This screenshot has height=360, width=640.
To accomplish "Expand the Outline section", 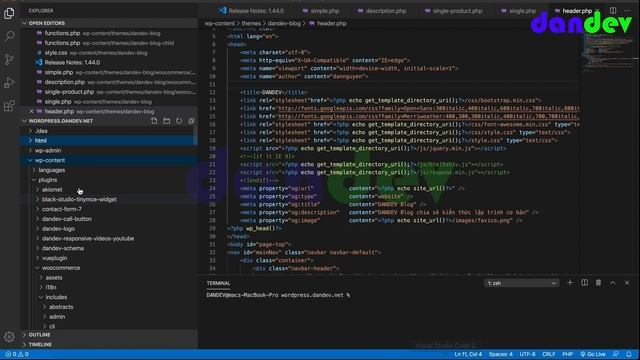I will (109, 335).
